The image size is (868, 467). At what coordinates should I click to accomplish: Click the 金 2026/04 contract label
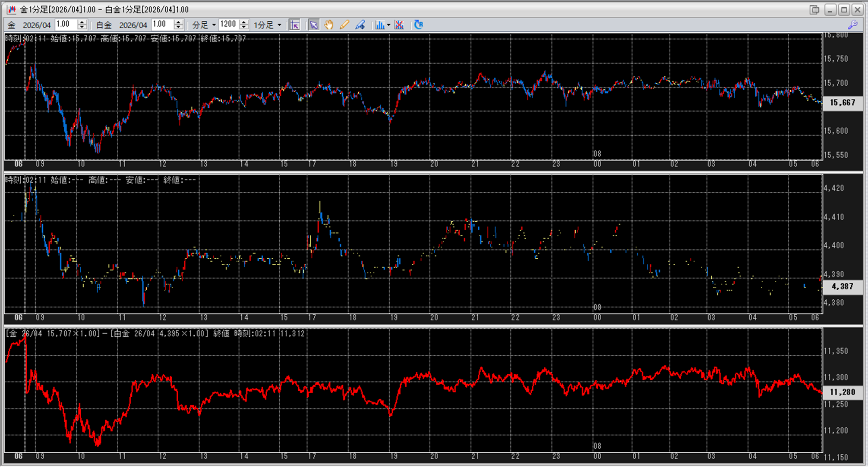36,25
